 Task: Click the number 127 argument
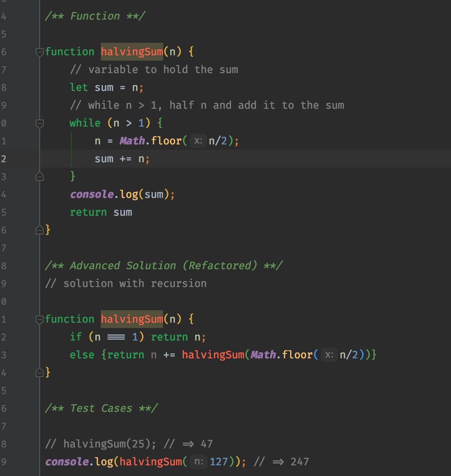[218, 462]
